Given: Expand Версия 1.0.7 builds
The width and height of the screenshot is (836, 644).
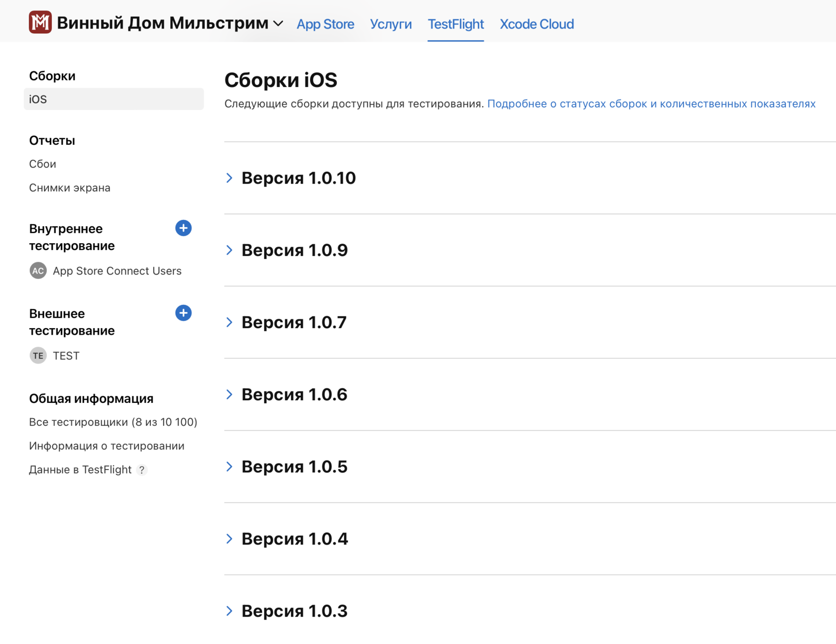Looking at the screenshot, I should click(229, 322).
